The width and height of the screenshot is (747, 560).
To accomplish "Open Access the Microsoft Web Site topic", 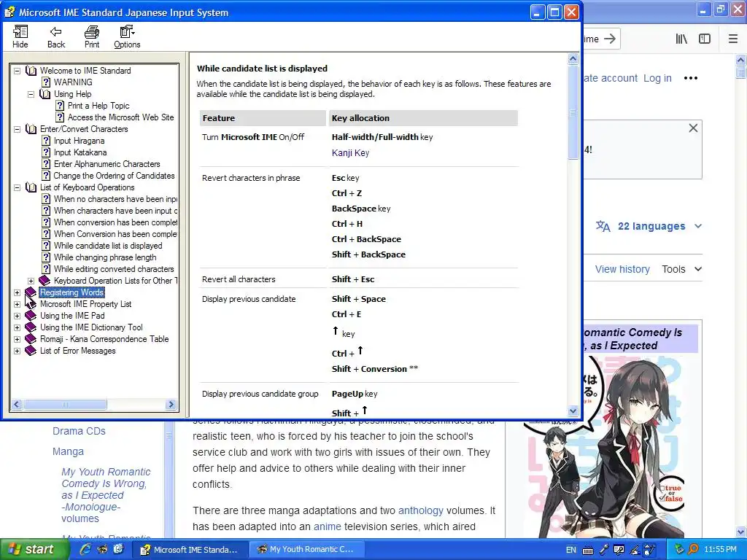I will [120, 117].
